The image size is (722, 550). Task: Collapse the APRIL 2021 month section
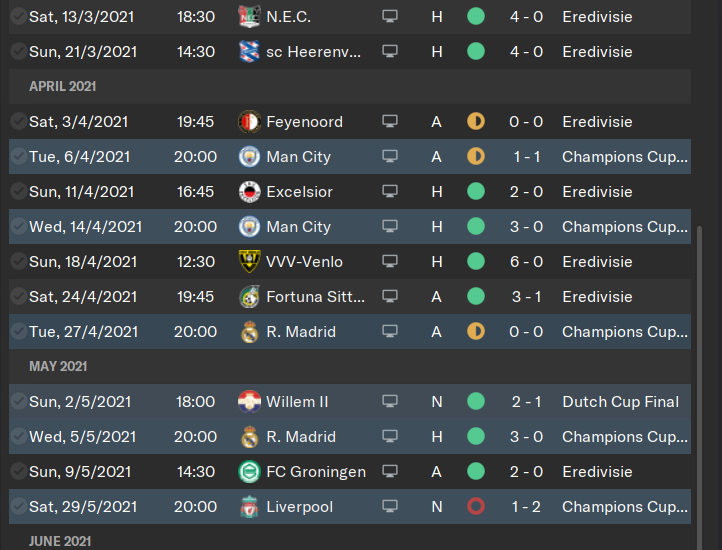(x=63, y=87)
